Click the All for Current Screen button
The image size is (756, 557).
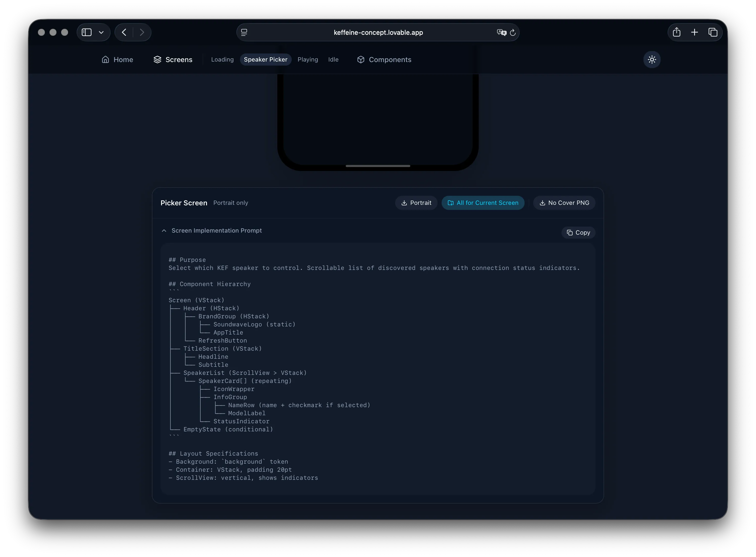(483, 203)
